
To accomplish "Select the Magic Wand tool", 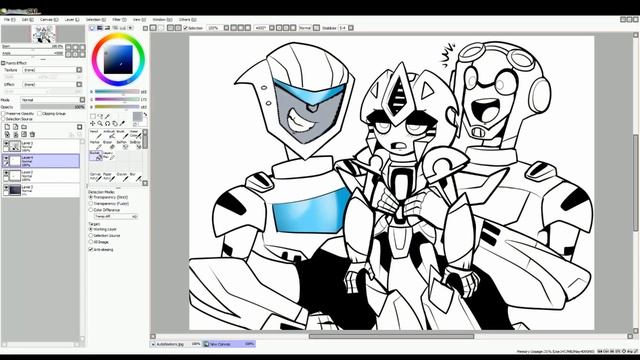I will point(107,116).
